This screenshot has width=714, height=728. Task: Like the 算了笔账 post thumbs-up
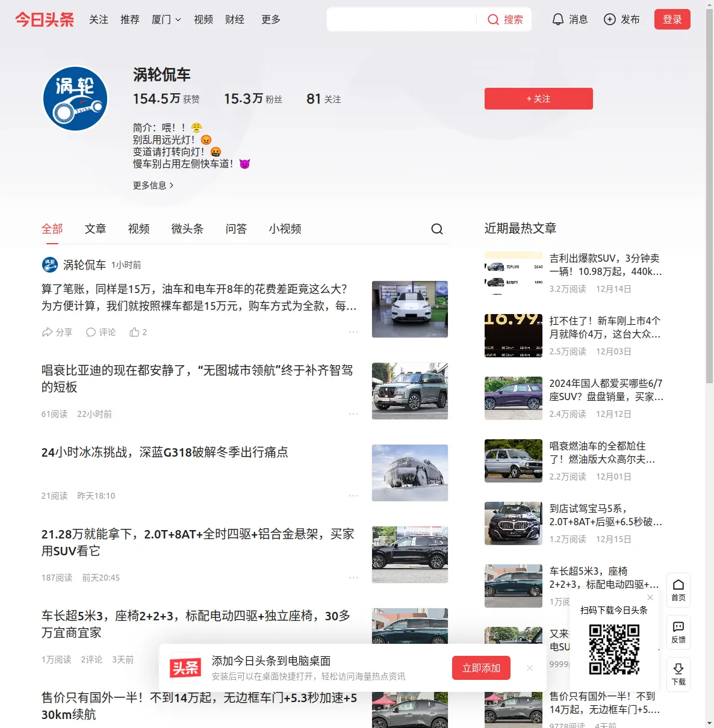tap(138, 332)
